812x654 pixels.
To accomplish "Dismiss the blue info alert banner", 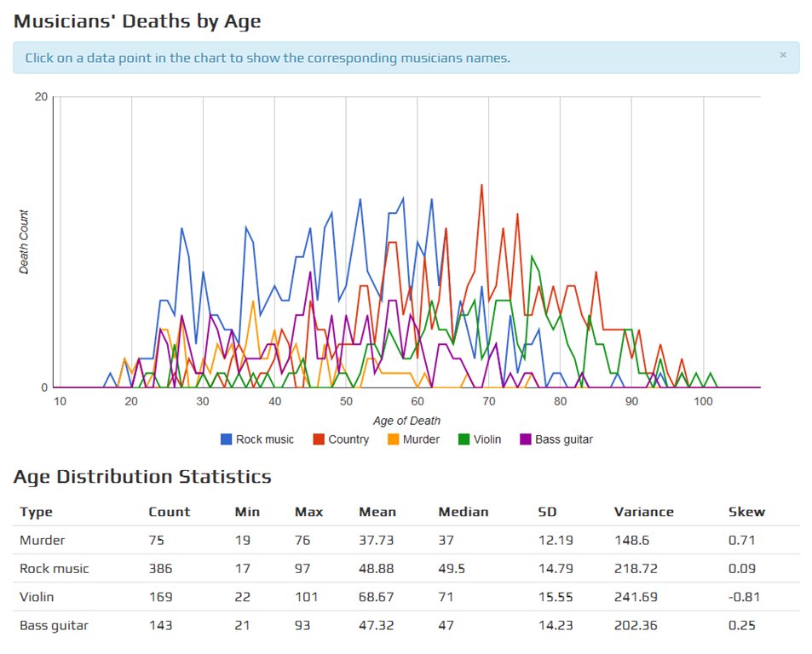I will click(x=782, y=54).
